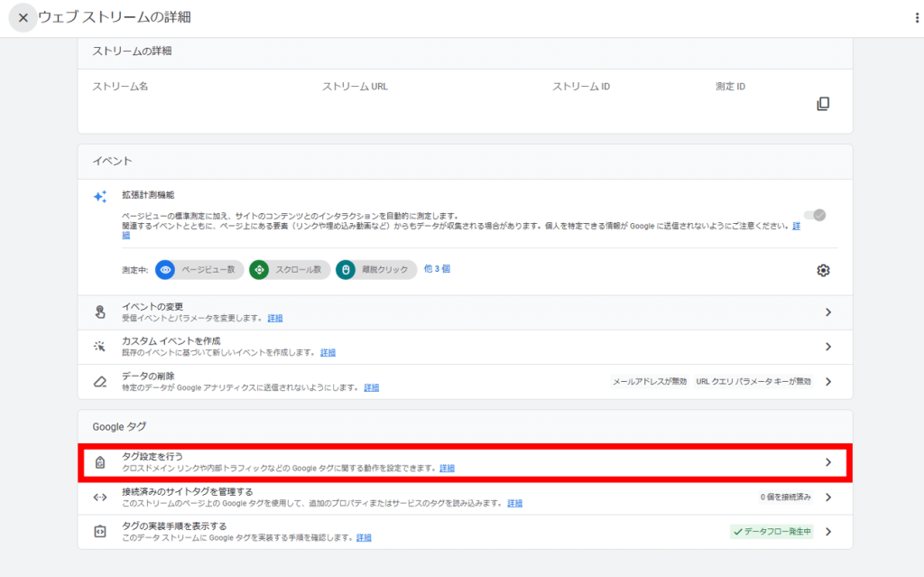Open 詳細 link under イベントの変更
This screenshot has width=924, height=577.
click(275, 319)
